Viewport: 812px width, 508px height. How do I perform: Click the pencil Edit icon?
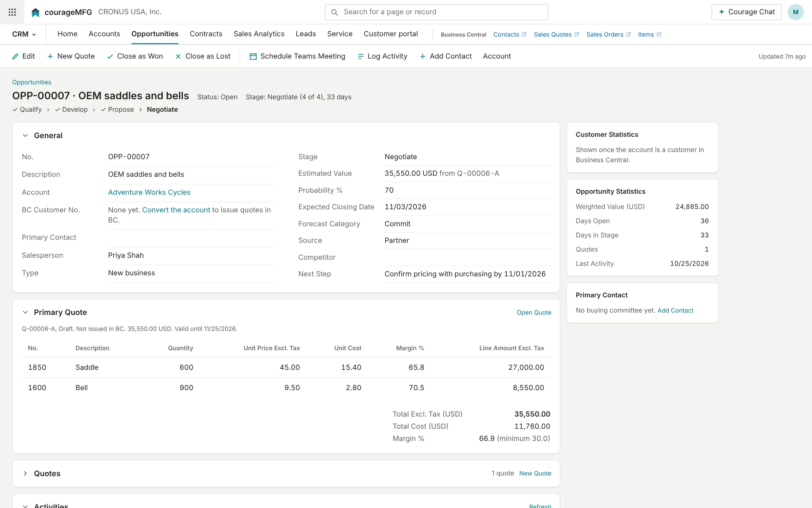coord(15,57)
